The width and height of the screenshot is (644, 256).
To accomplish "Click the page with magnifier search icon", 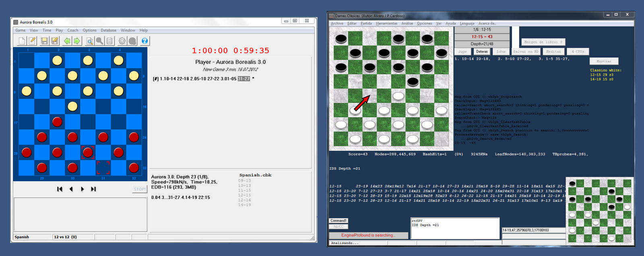I will [89, 41].
